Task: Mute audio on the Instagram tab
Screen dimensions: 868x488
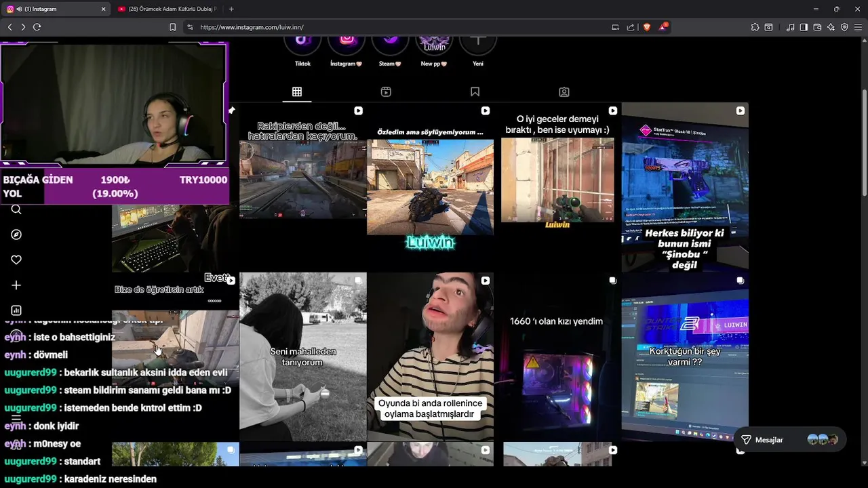Action: (x=19, y=9)
